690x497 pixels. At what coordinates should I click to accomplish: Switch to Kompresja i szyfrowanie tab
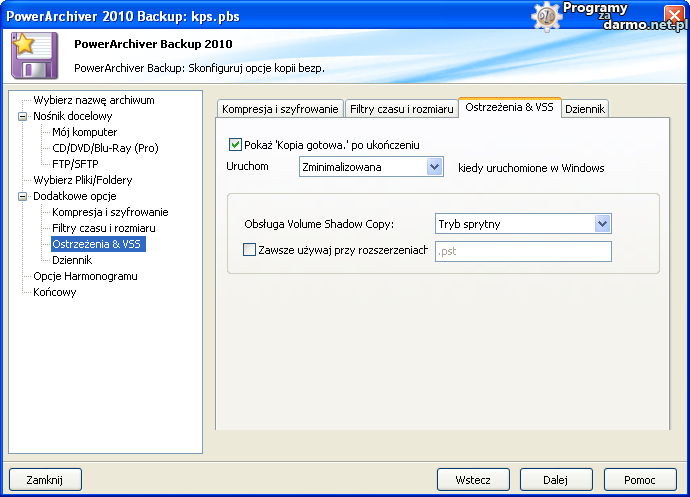point(280,109)
